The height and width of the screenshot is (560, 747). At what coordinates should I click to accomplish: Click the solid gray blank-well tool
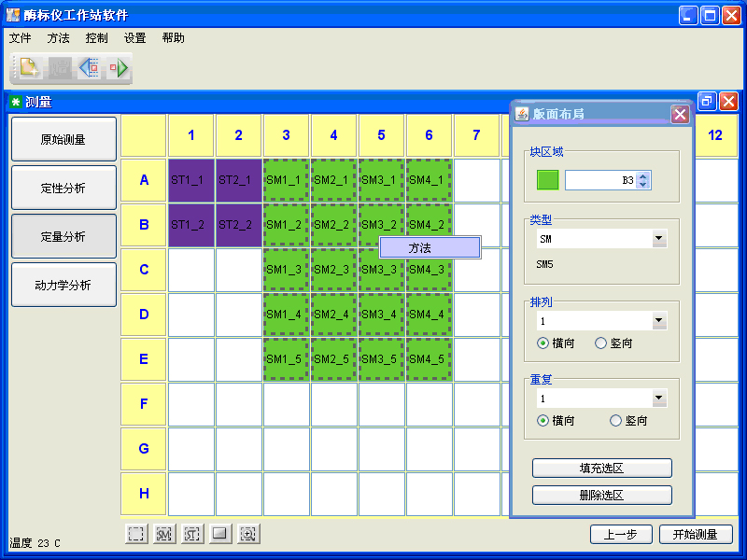[220, 534]
